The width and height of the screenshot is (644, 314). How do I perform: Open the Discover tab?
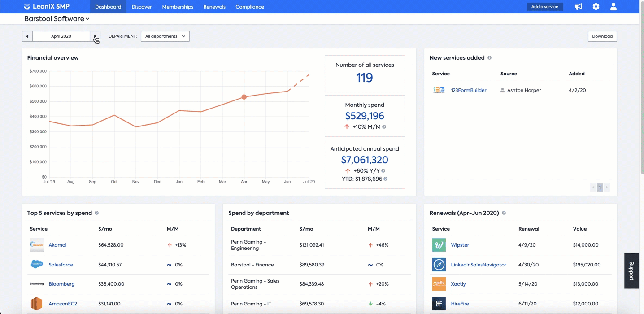tap(142, 7)
